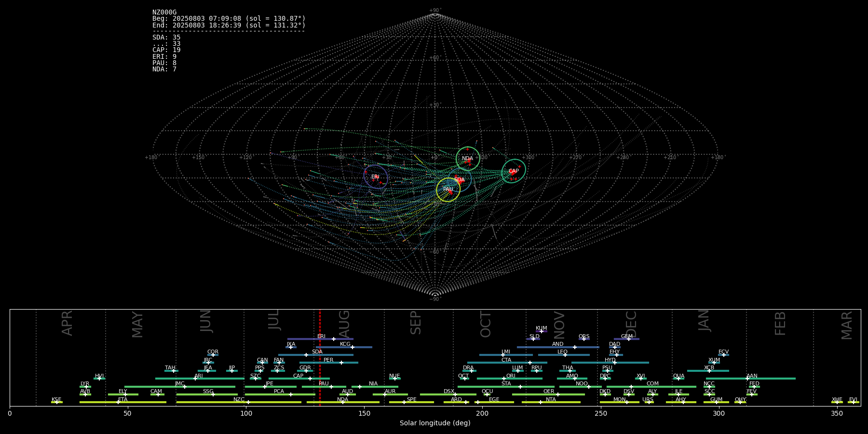Click the XHE shower marker in timeline
The width and height of the screenshot is (868, 434).
click(837, 402)
